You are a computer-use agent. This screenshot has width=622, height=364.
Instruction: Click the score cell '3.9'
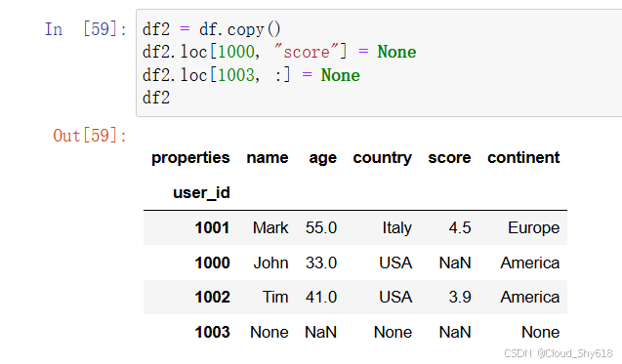click(x=460, y=297)
